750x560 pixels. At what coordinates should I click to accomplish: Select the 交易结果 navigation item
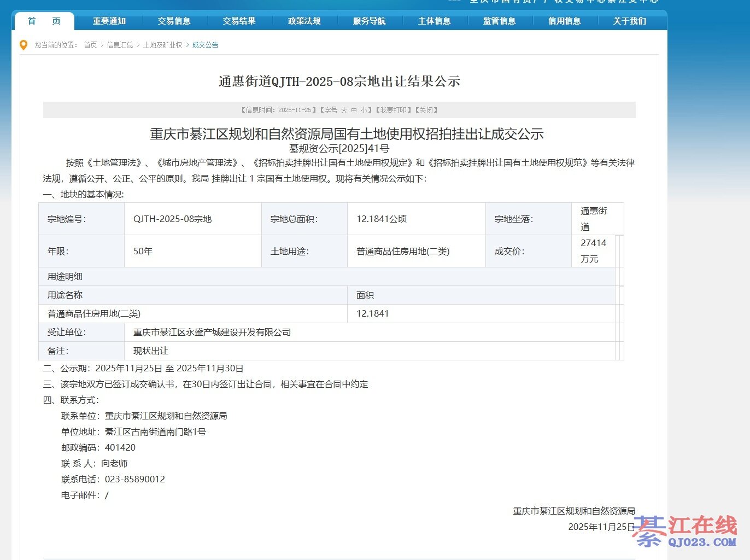[x=239, y=21]
